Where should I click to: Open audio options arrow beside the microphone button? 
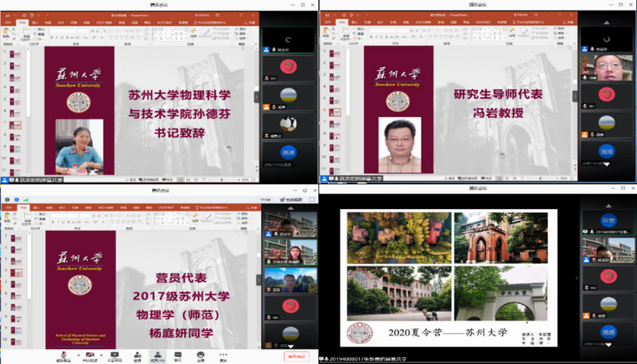[x=77, y=354]
